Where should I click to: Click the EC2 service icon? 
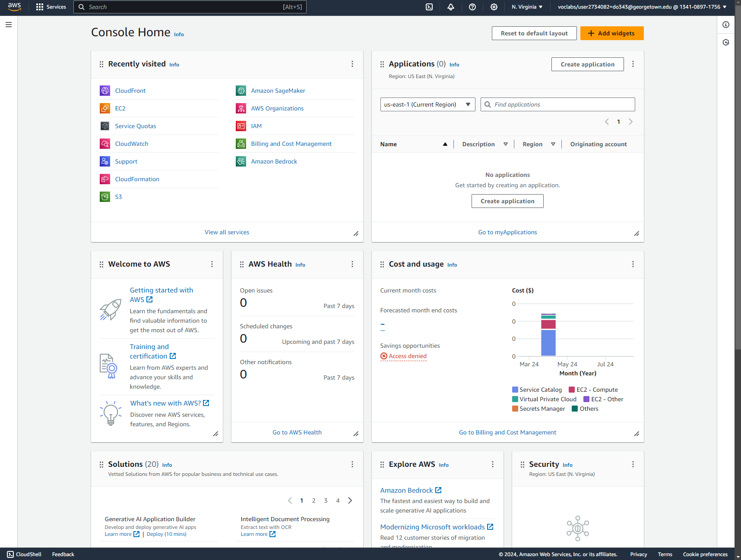pos(105,108)
